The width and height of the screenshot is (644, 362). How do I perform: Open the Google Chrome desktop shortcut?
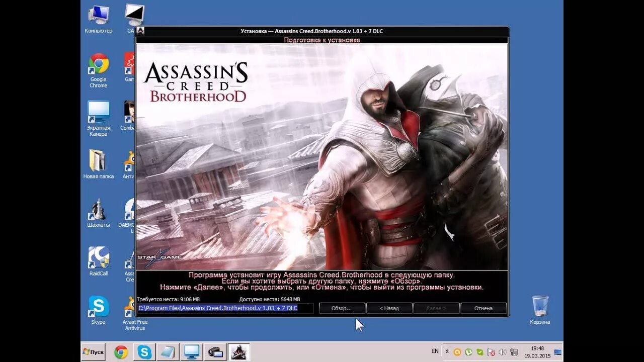(99, 70)
